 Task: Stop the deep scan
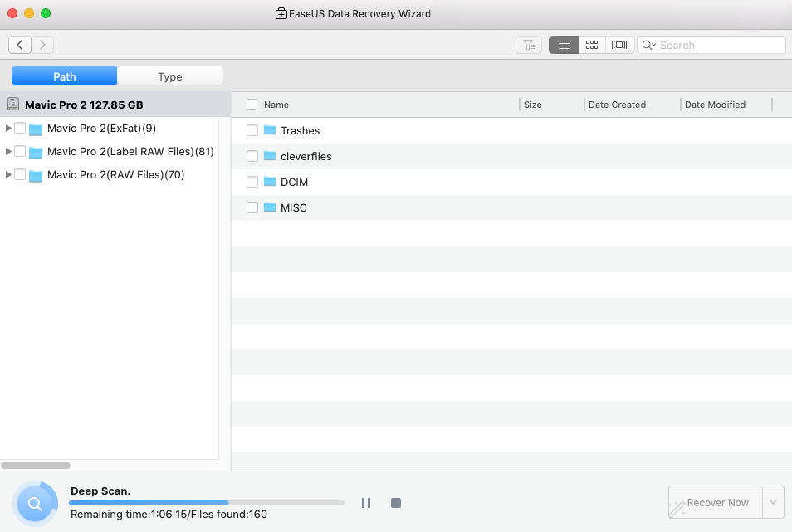[x=396, y=503]
